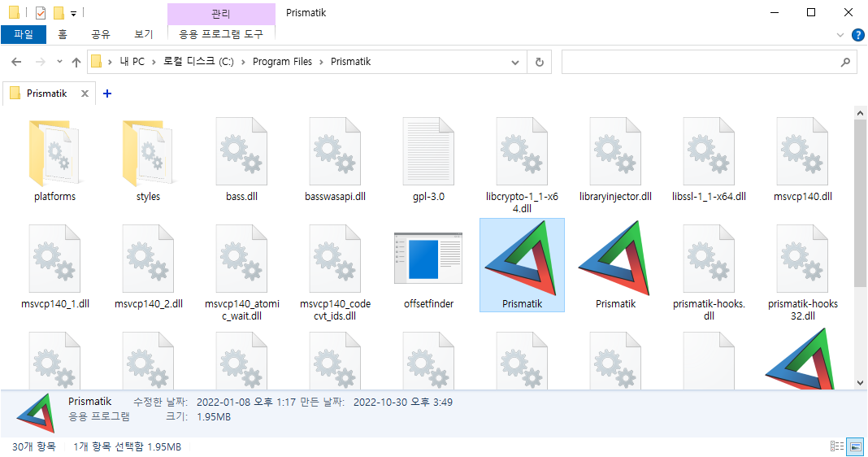Click the properties quick access icon
Viewport: 868px width, 457px height.
tap(41, 12)
